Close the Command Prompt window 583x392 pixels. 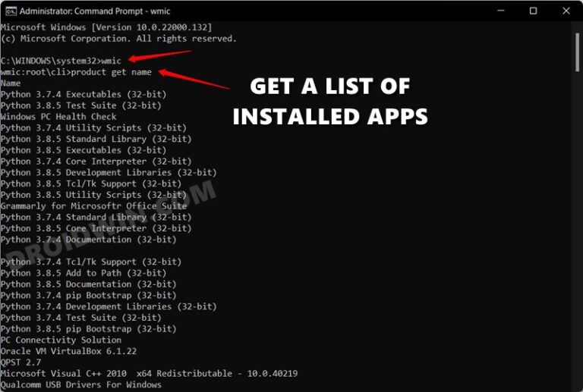[566, 11]
